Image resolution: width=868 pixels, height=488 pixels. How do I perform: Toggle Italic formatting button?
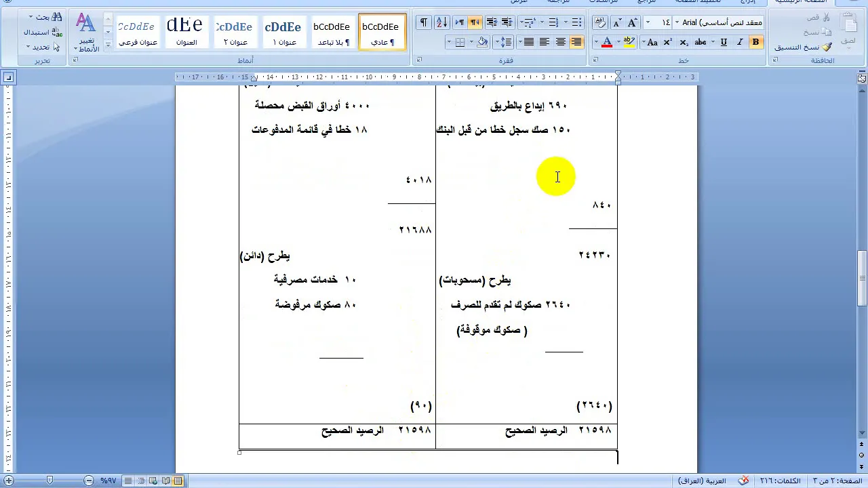pos(739,42)
